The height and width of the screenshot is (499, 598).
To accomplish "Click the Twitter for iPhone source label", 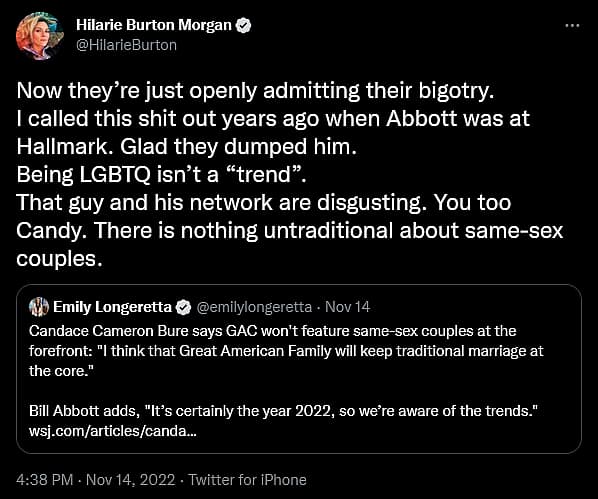I will (248, 480).
